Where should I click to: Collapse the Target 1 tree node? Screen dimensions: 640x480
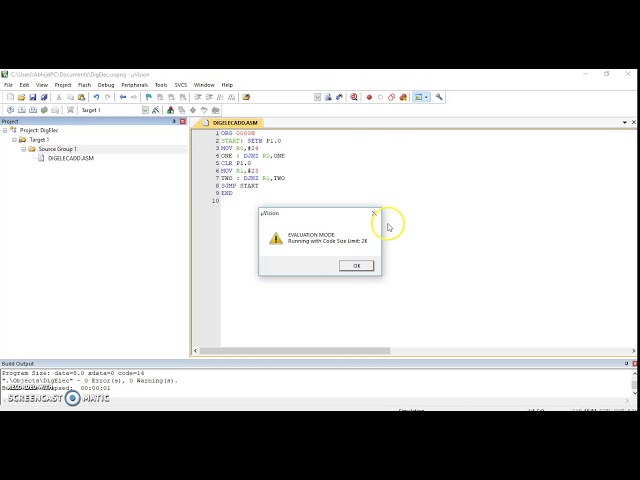(14, 140)
